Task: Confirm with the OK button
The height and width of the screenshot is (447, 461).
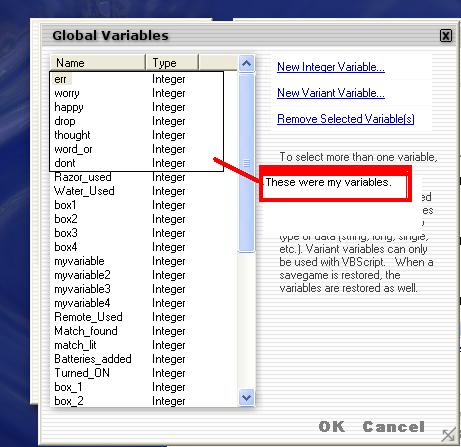Action: click(x=332, y=426)
